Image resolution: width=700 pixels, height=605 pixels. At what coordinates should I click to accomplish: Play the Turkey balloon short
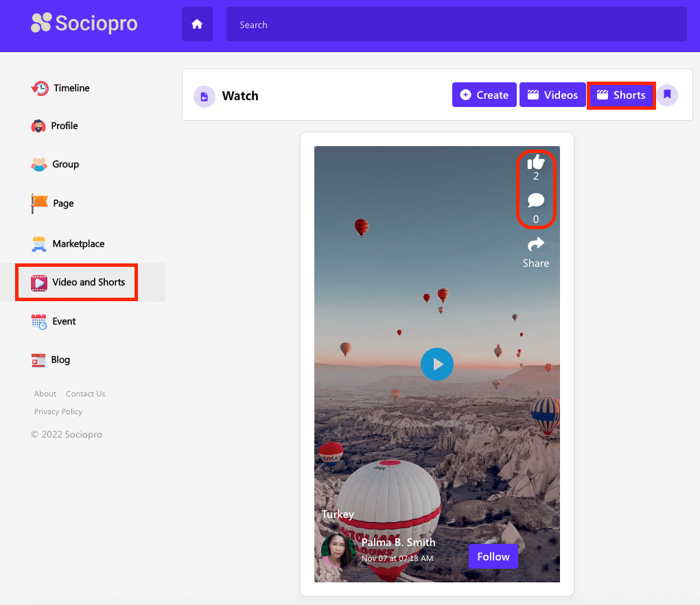click(437, 364)
